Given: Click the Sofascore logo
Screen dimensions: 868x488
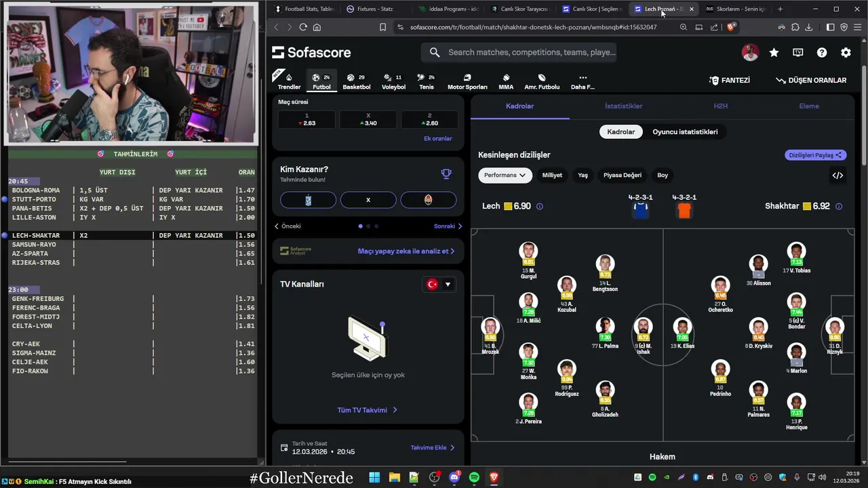Looking at the screenshot, I should (311, 52).
